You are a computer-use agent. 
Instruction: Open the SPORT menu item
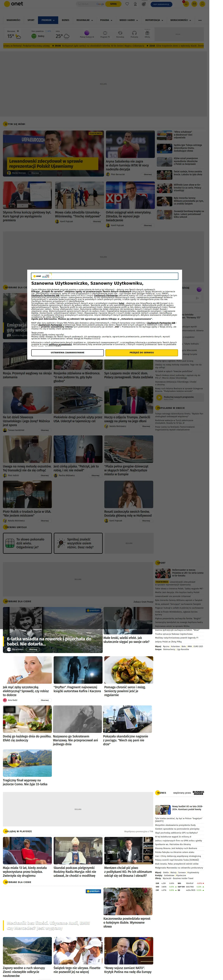pos(31,20)
